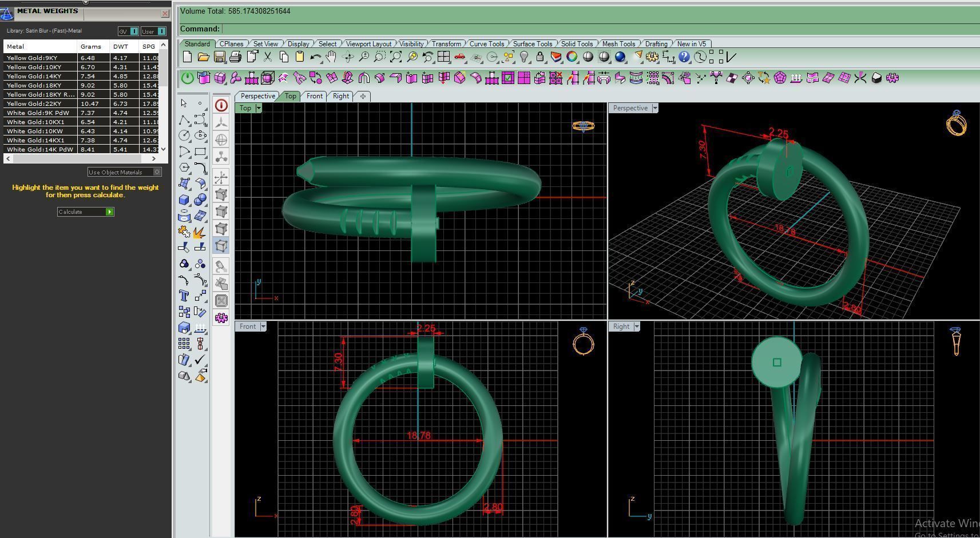This screenshot has width=980, height=538.
Task: Click the Grams column header
Action: click(x=93, y=46)
